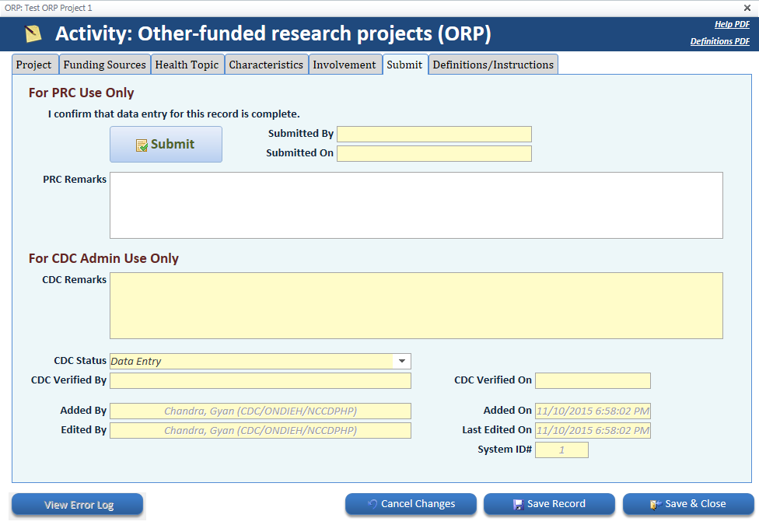The width and height of the screenshot is (759, 532).
Task: Click the 'System ID#' label
Action: tap(505, 450)
